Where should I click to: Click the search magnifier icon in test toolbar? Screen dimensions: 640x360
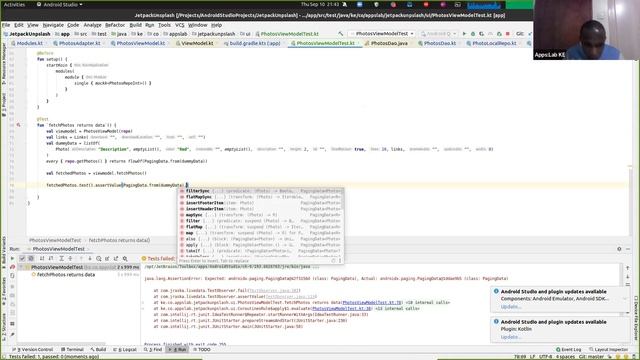pos(125,258)
